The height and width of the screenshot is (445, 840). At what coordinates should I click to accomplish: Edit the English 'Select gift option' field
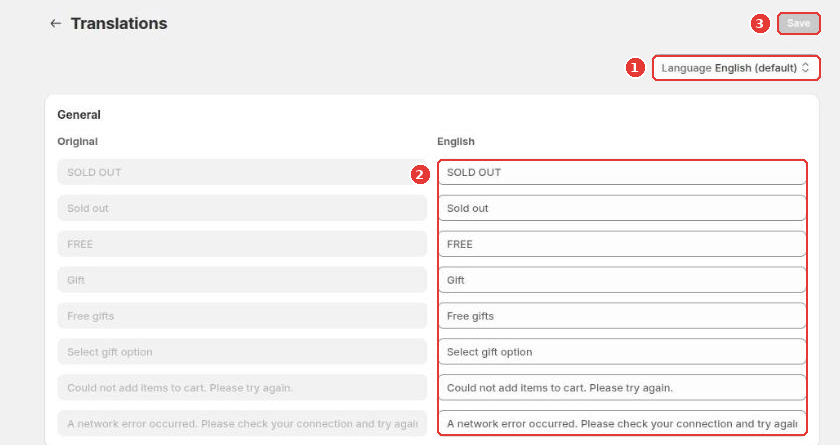click(x=622, y=352)
